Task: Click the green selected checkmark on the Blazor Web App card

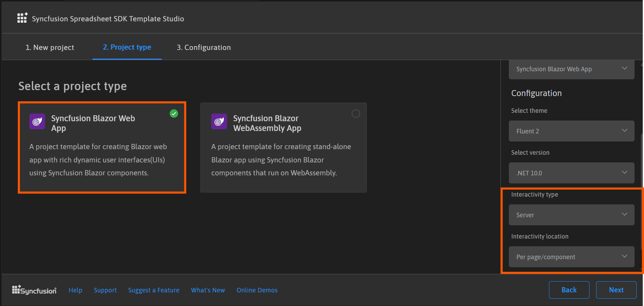Action: click(174, 114)
